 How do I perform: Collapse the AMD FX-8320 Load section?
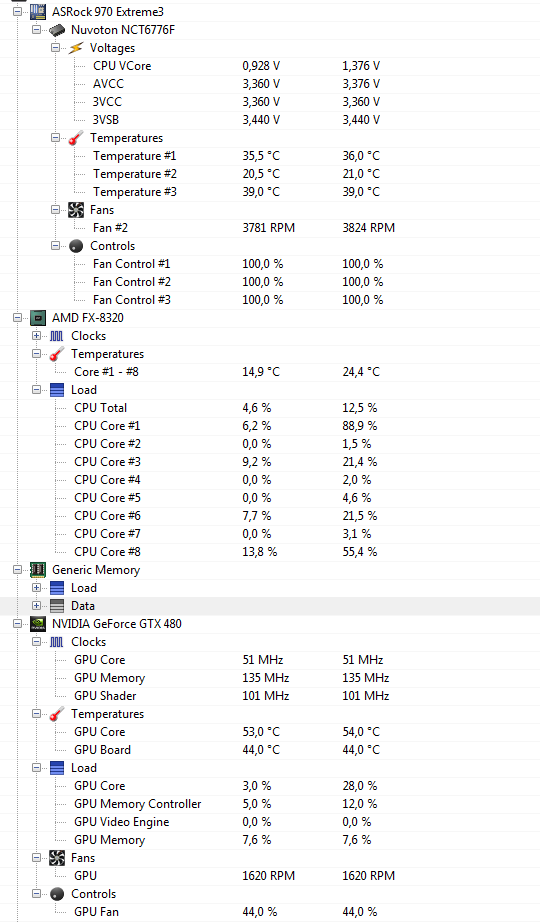37,390
